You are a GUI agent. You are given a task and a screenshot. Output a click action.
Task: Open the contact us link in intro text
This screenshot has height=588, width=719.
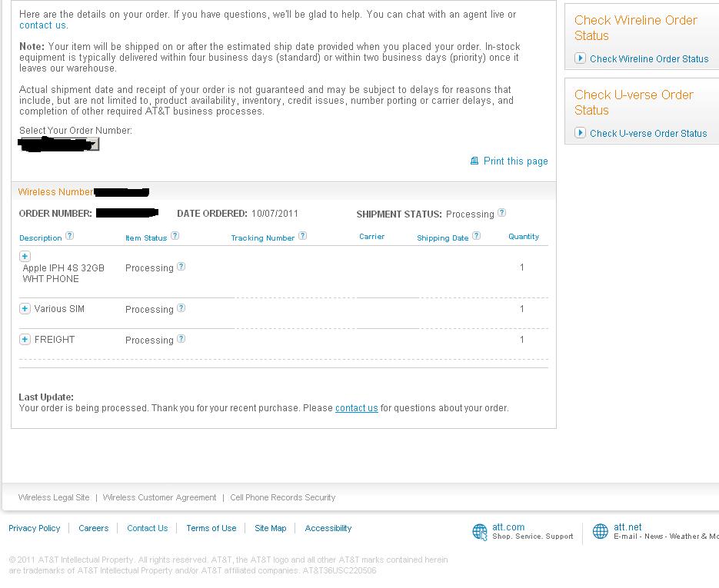coord(42,25)
